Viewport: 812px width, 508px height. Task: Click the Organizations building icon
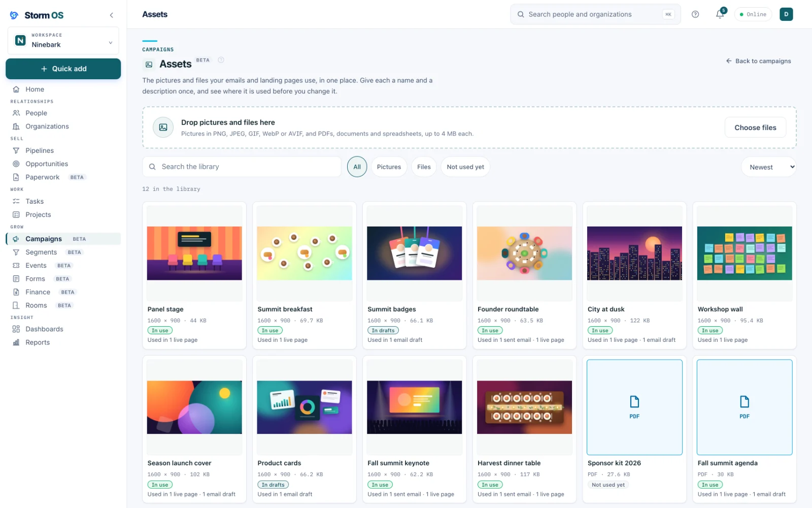pyautogui.click(x=16, y=126)
